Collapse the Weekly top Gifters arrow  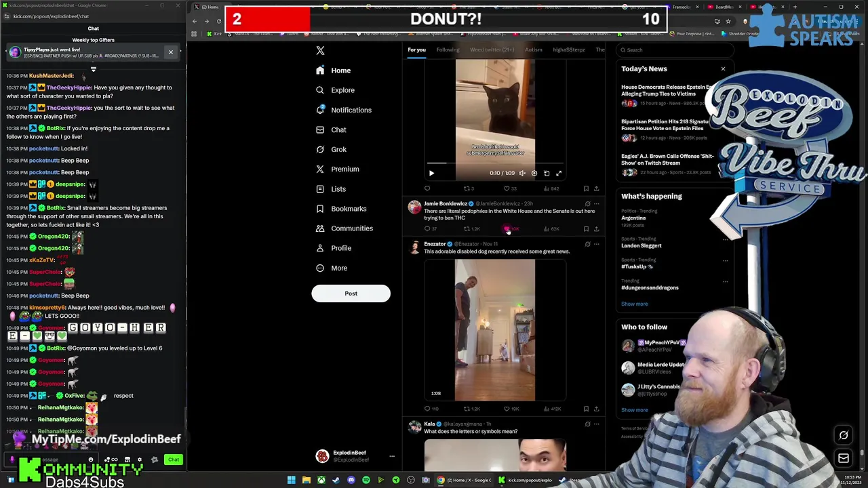click(94, 69)
